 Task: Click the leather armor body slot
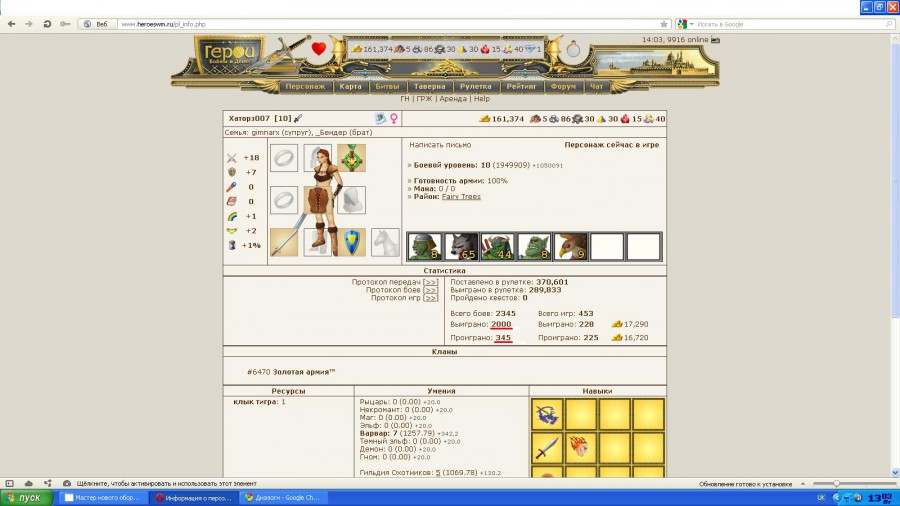click(x=317, y=200)
